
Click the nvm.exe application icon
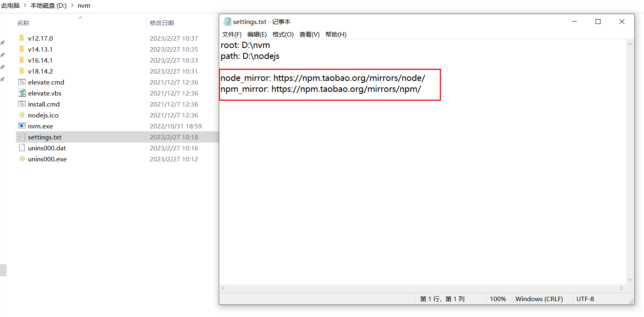(x=22, y=126)
